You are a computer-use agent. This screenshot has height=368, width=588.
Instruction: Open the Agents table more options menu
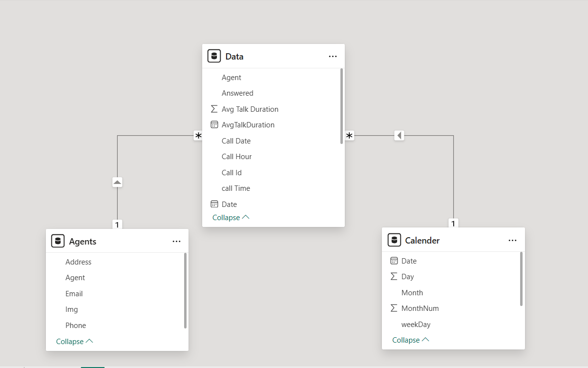(x=176, y=242)
